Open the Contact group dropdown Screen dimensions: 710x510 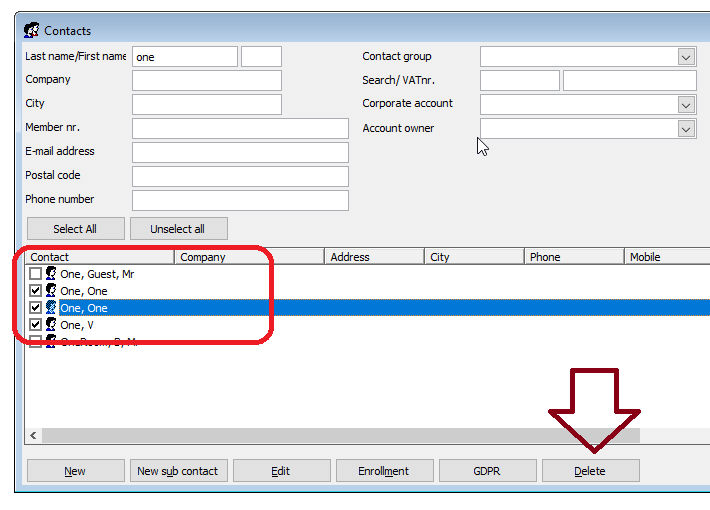click(x=686, y=57)
